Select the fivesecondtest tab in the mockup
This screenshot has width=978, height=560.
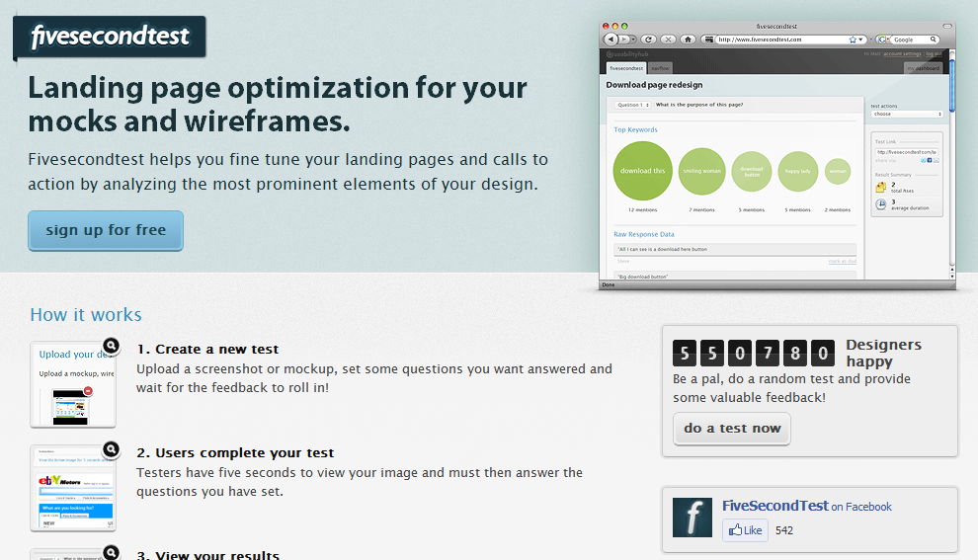(625, 68)
